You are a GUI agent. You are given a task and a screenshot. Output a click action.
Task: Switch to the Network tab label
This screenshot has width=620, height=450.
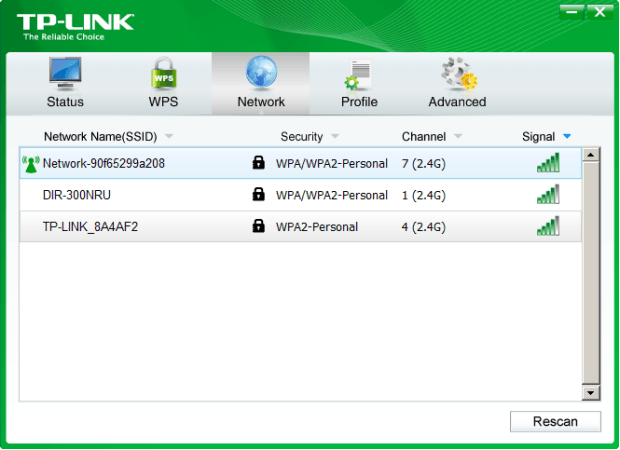[261, 102]
